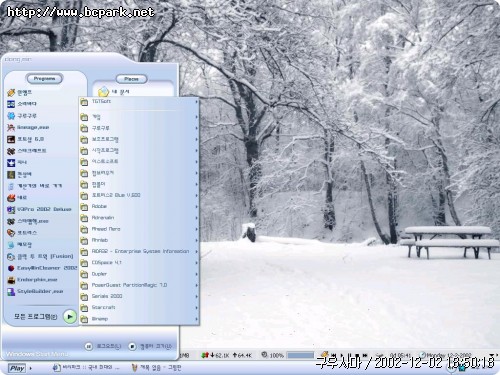Click the 100% usage bar in taskbar
The height and width of the screenshot is (375, 500).
point(300,355)
